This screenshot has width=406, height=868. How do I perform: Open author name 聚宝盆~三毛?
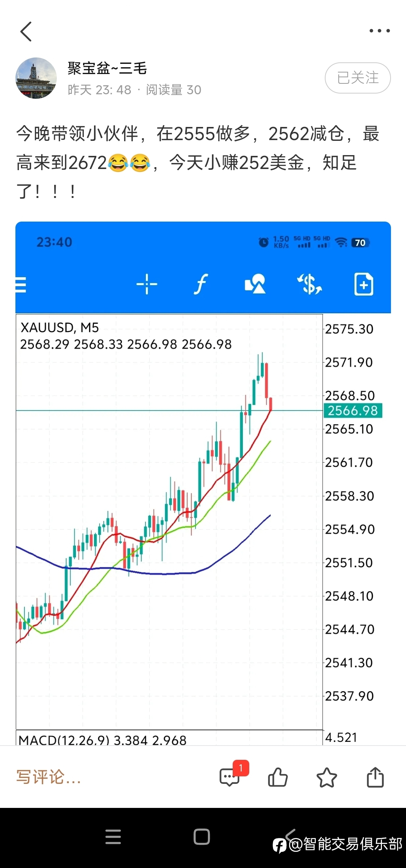click(108, 68)
